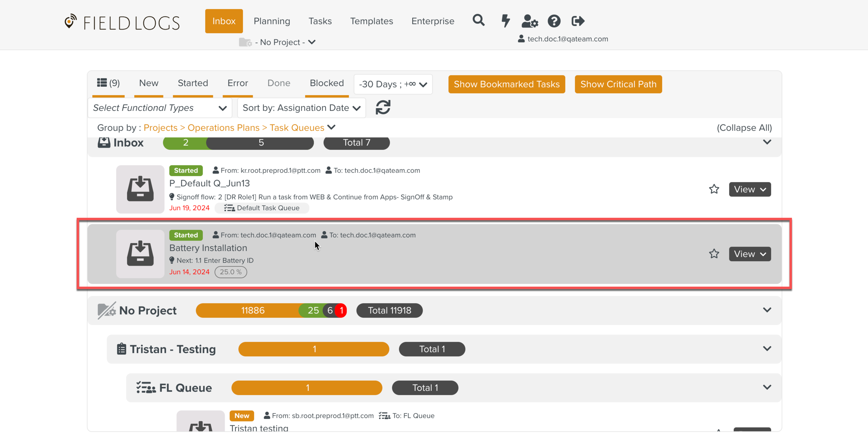Click the No Project folder icon in group header
Screen dimensions: 868x444
[107, 310]
